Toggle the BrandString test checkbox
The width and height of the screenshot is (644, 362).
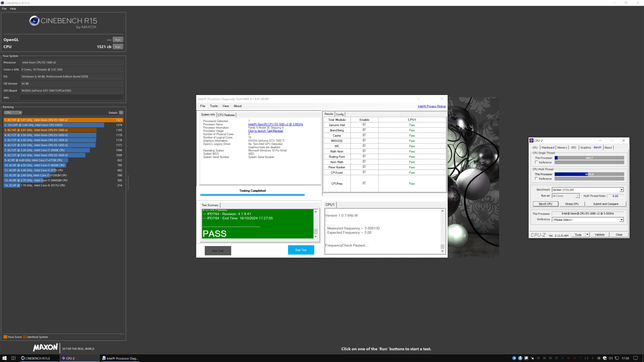pyautogui.click(x=364, y=130)
